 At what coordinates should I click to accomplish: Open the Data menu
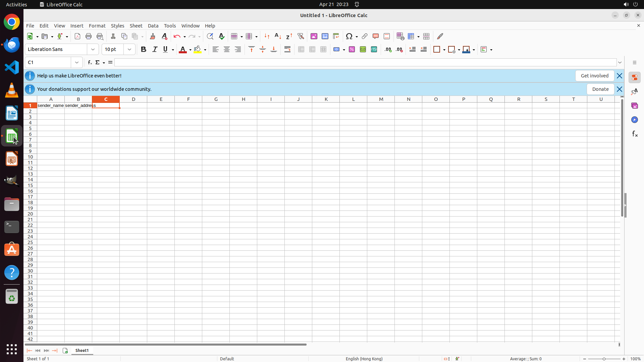point(153,26)
